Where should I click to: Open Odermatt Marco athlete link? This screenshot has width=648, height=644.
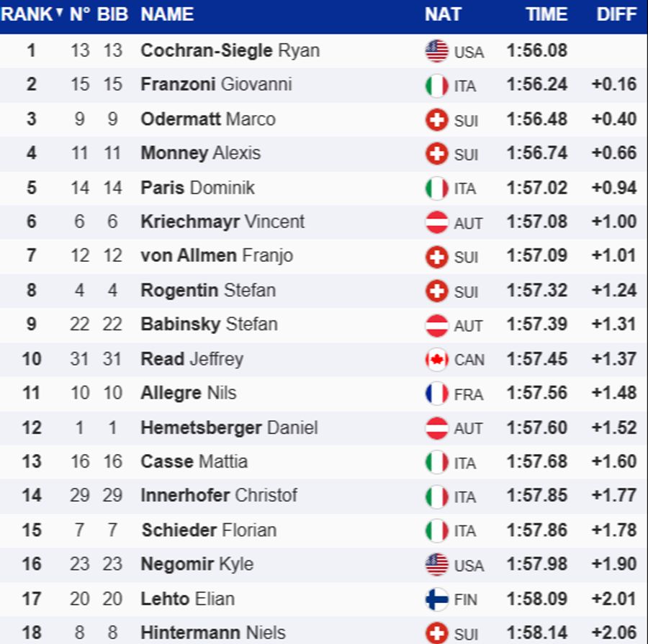click(x=208, y=119)
